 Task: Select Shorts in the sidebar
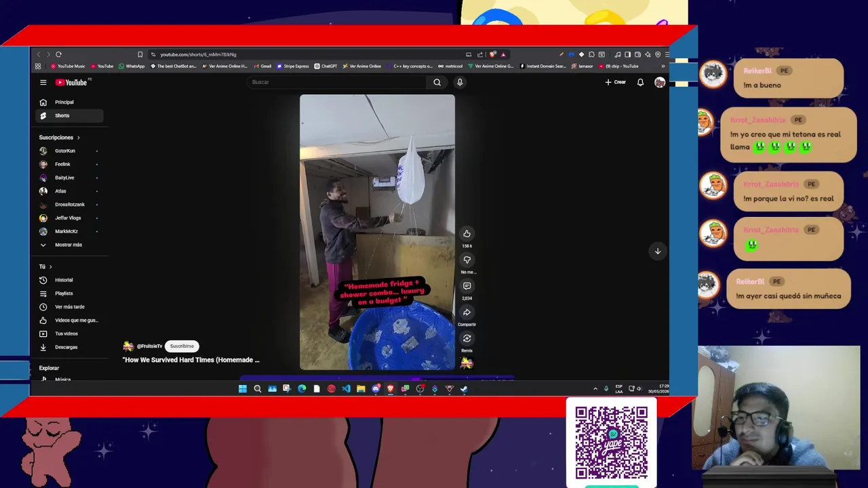point(69,116)
